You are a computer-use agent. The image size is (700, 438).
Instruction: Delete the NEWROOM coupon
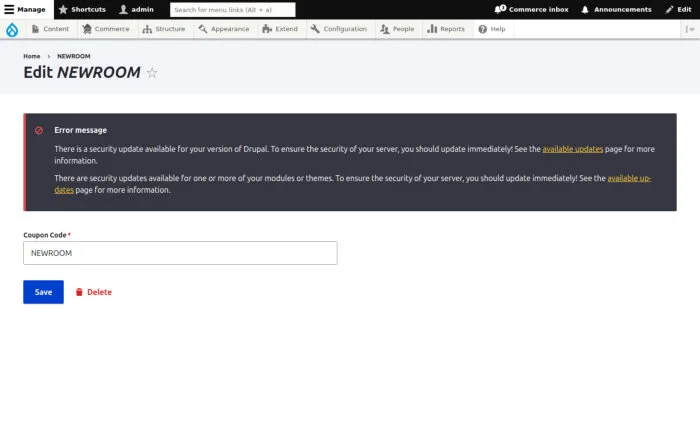(94, 292)
